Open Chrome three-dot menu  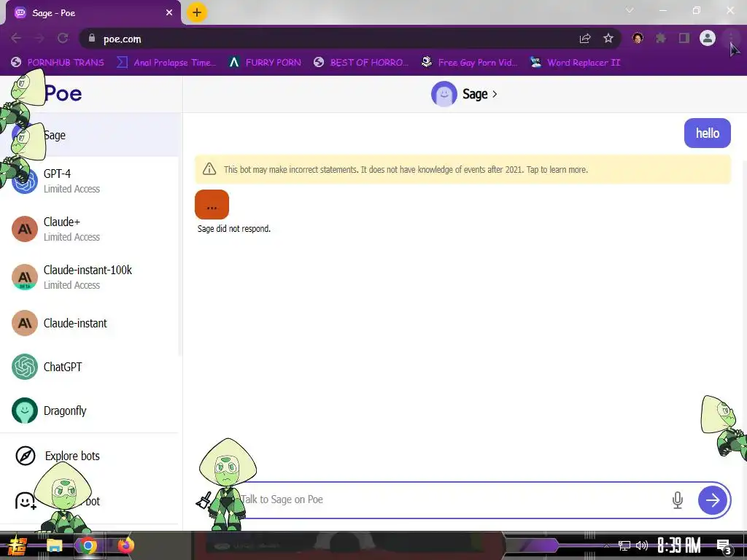coord(731,38)
